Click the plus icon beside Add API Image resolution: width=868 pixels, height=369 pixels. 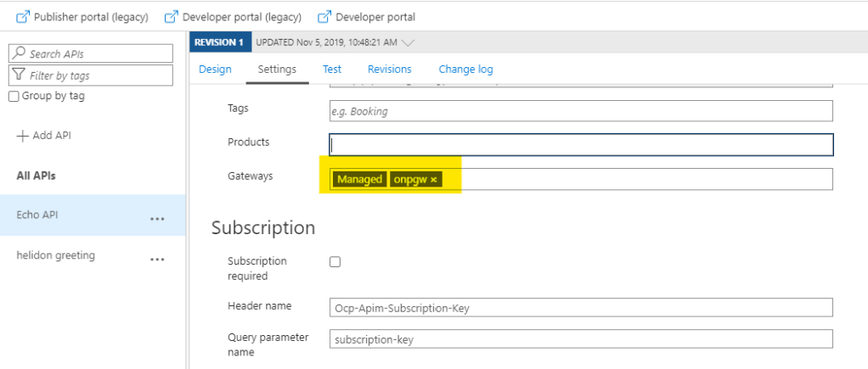(x=23, y=136)
